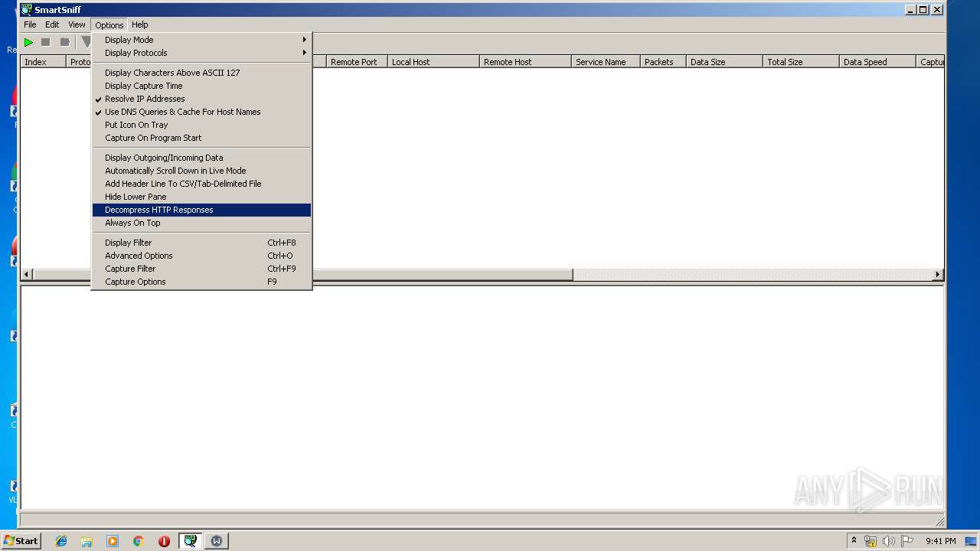This screenshot has width=980, height=551.
Task: Select the SmartSniff taskbar button
Action: 190,541
